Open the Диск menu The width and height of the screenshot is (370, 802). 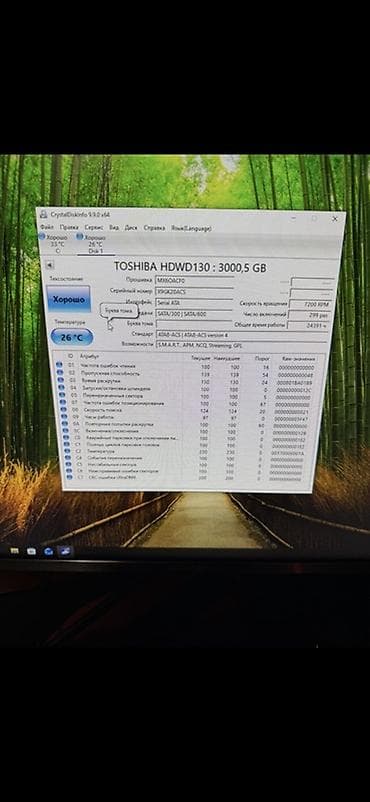[x=131, y=228]
